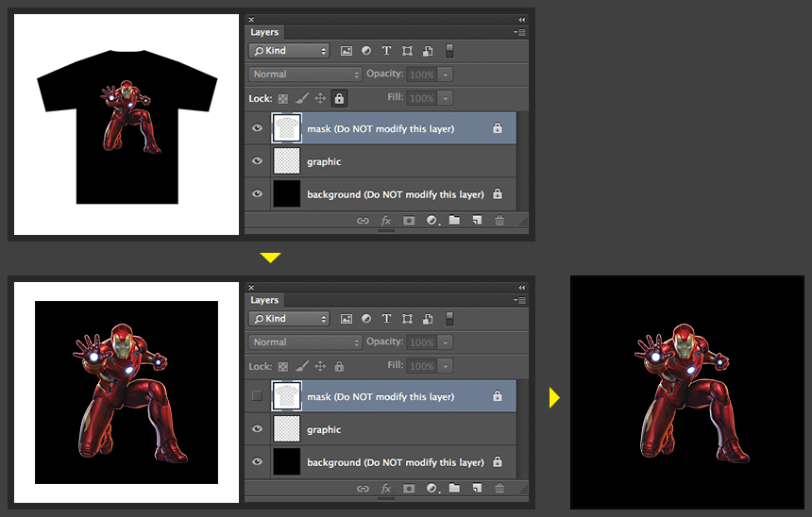Open the bottom Layers panel flyout menu
The height and width of the screenshot is (517, 812).
(x=519, y=300)
